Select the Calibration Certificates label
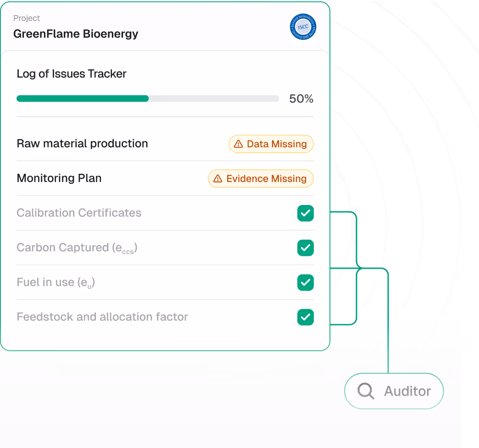The height and width of the screenshot is (448, 479). (x=79, y=213)
